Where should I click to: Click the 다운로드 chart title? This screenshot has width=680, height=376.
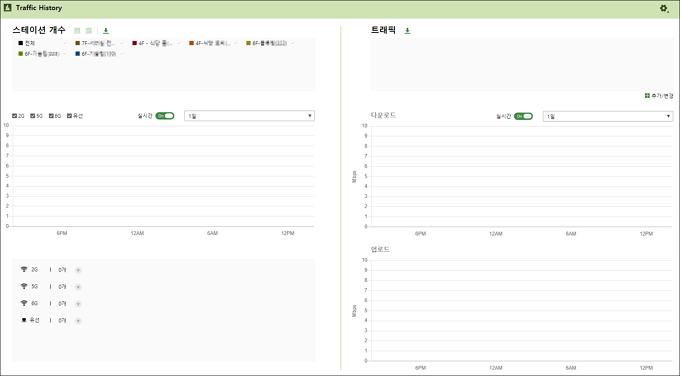383,115
